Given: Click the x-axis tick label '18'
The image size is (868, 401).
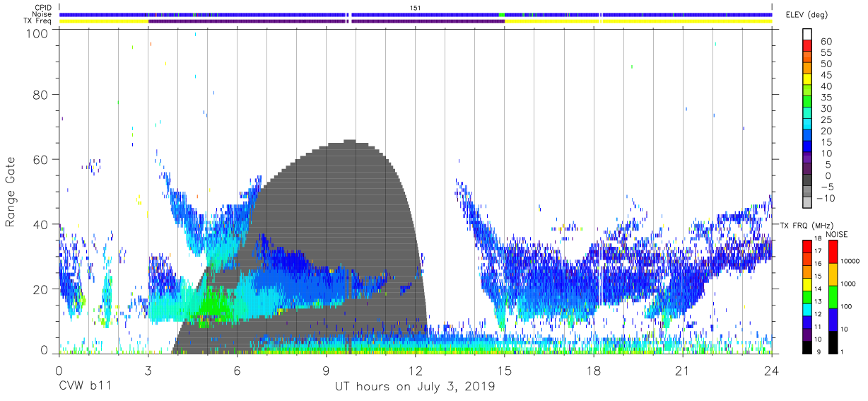Looking at the screenshot, I should [x=594, y=371].
